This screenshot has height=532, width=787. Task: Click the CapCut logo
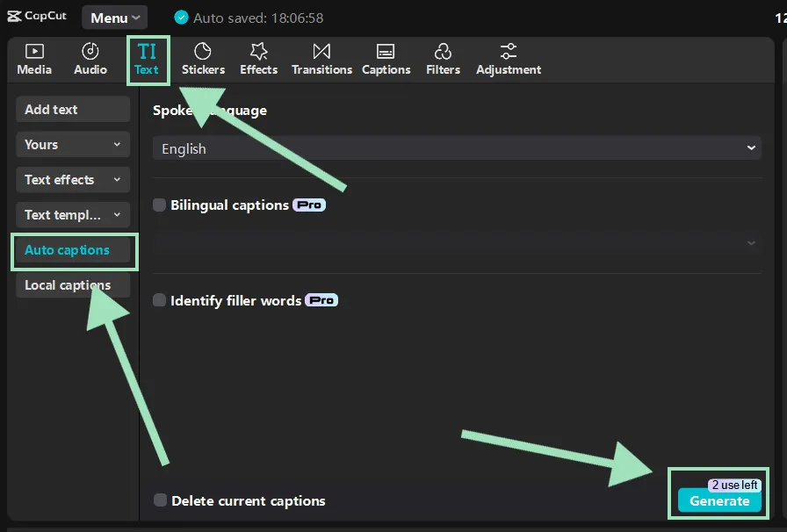[x=37, y=16]
